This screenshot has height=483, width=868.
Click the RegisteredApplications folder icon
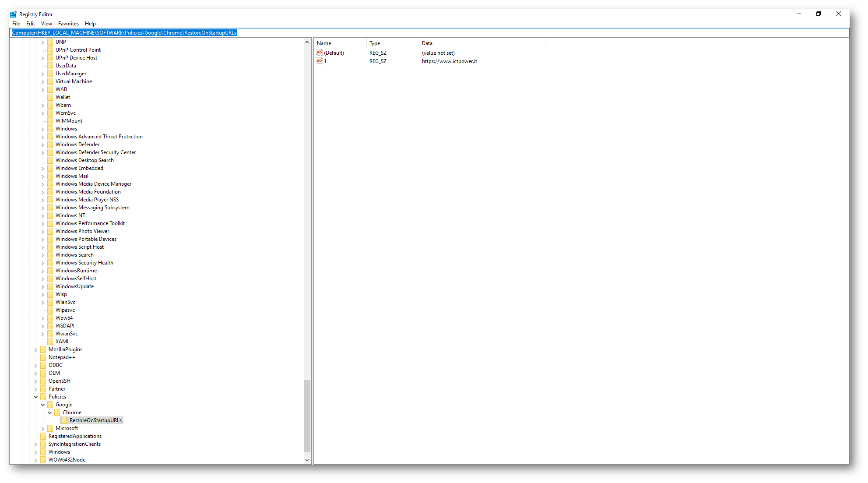click(43, 436)
